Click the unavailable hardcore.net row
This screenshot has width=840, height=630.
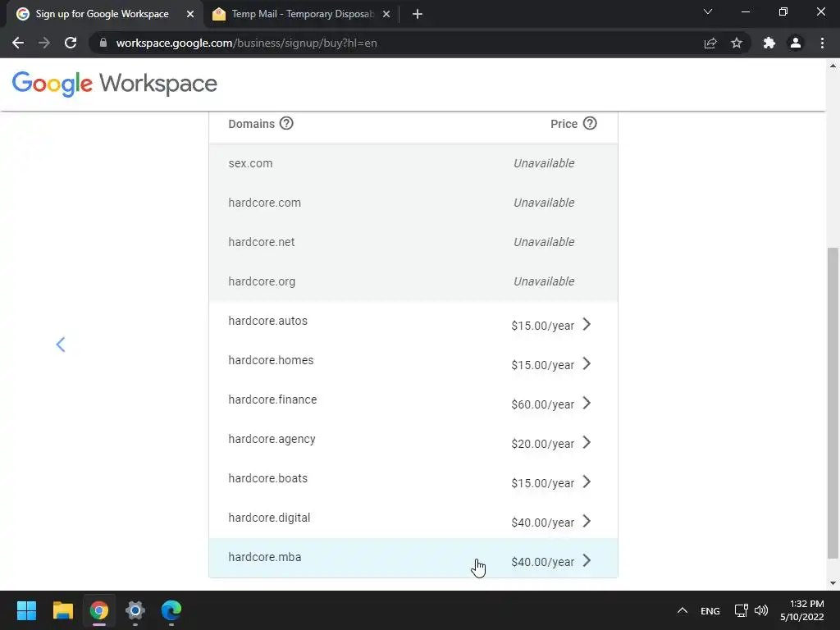coord(413,242)
